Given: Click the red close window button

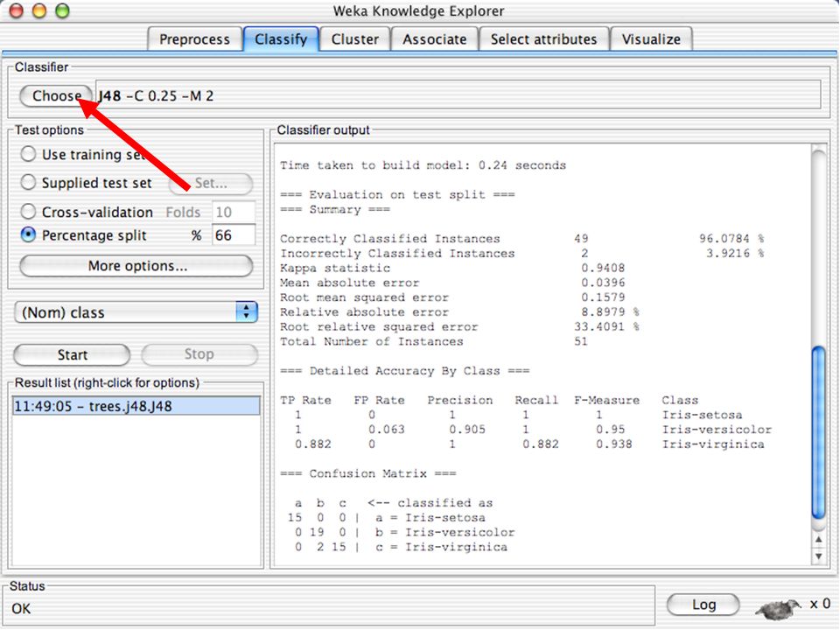Looking at the screenshot, I should [17, 10].
